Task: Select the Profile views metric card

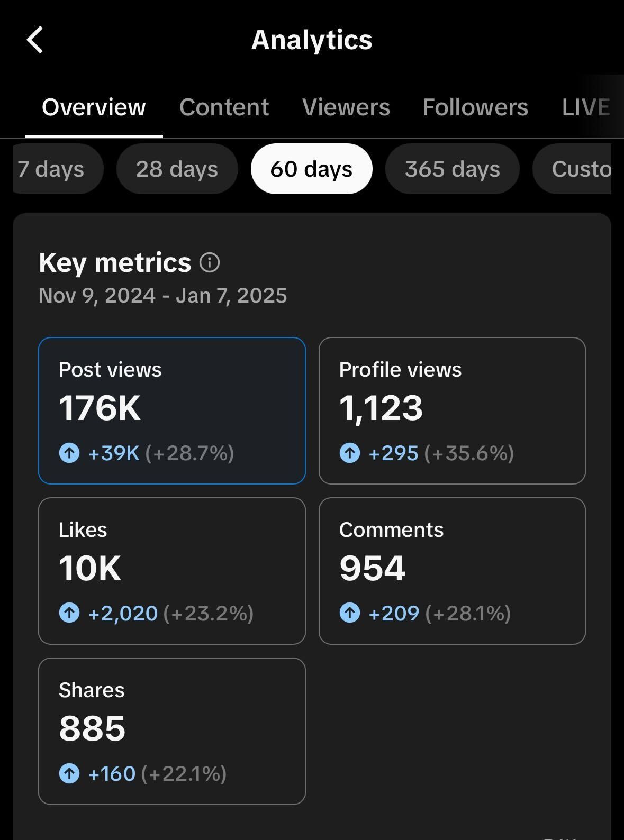Action: [452, 410]
